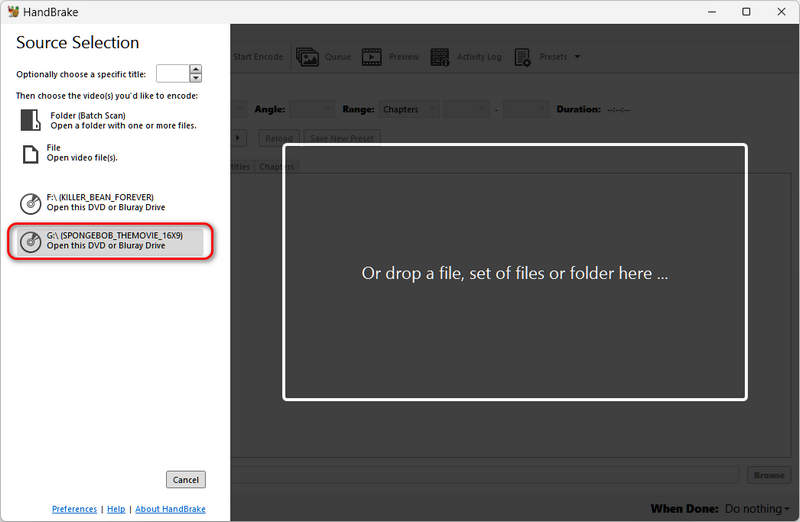Viewport: 800px width, 522px height.
Task: Click the destination path field
Action: coord(486,475)
